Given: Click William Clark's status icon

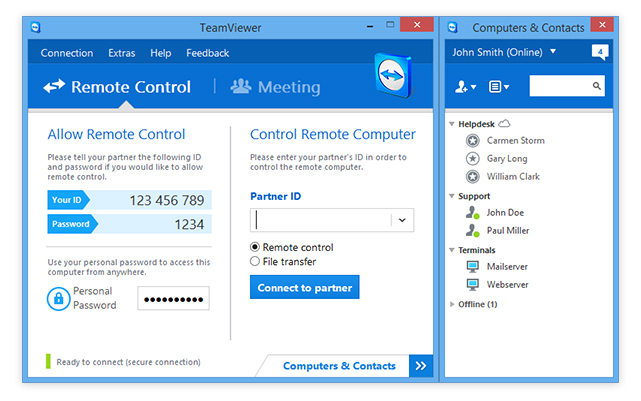Looking at the screenshot, I should pyautogui.click(x=473, y=177).
